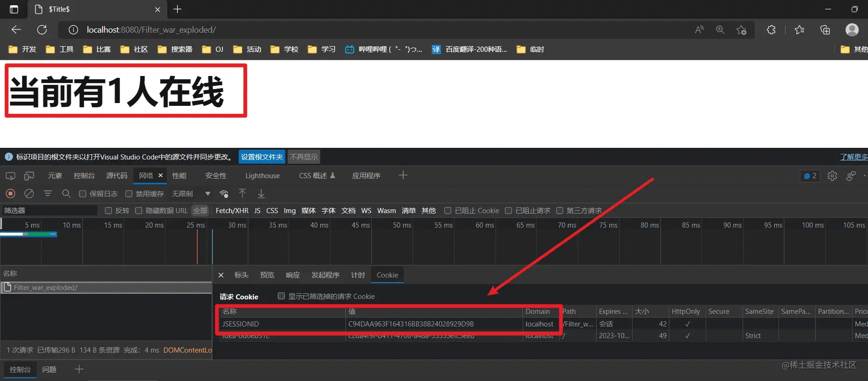The height and width of the screenshot is (381, 868).
Task: Toggle device emulation icon
Action: (29, 176)
